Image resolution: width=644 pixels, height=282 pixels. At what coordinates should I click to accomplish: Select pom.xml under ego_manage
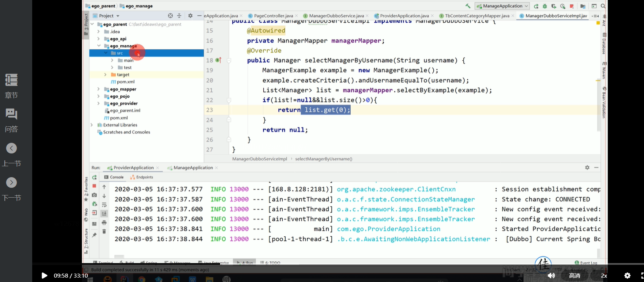tap(123, 82)
